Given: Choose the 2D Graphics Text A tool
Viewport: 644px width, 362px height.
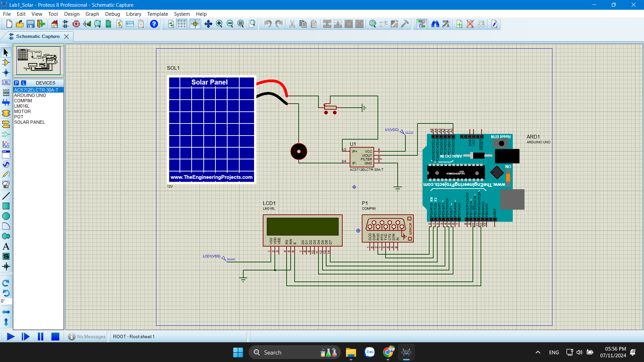Looking at the screenshot, I should [6, 246].
